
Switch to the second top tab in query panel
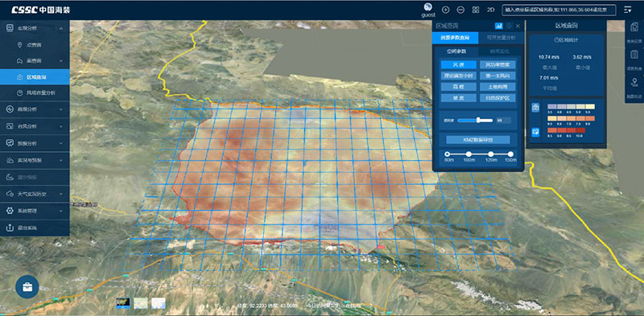tap(501, 38)
